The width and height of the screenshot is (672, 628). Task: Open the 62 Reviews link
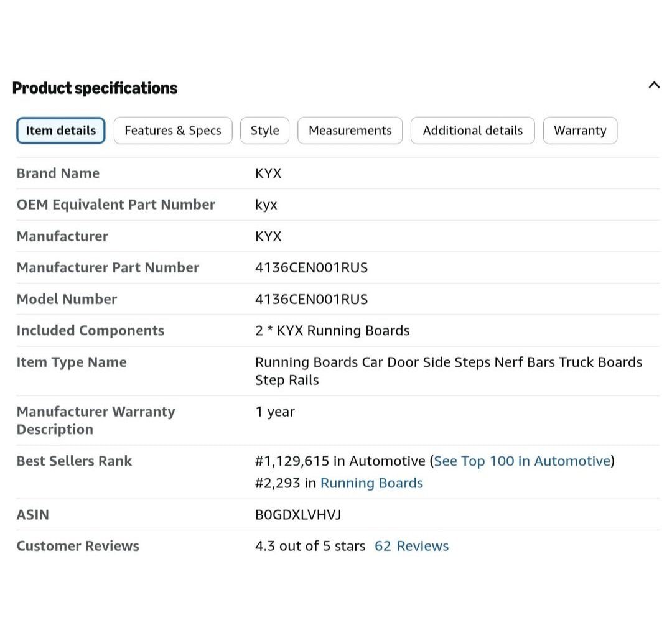click(411, 546)
